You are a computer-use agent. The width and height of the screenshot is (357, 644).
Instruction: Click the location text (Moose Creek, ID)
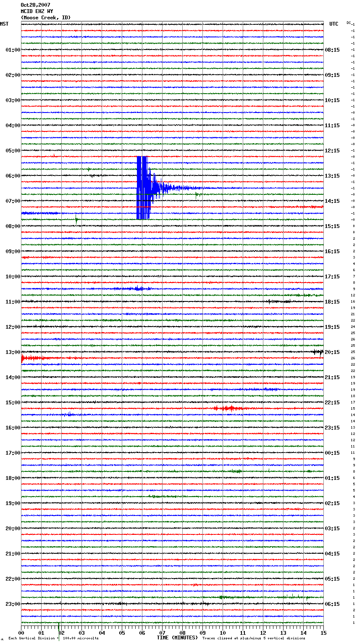coord(46,18)
